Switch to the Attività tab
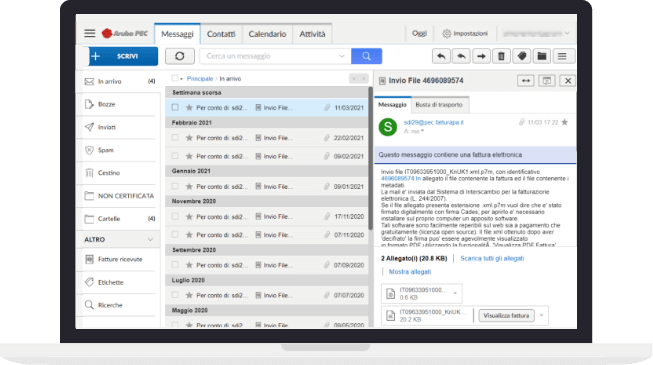This screenshot has width=653, height=365. [312, 34]
